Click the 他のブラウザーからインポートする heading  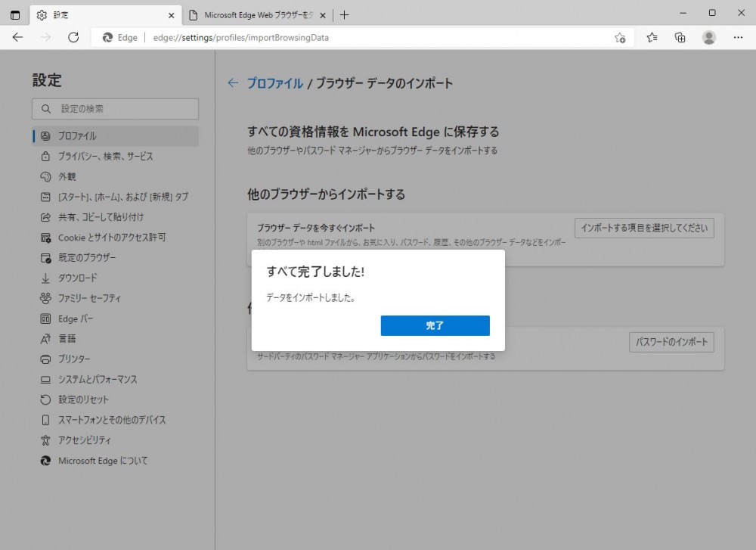click(326, 194)
